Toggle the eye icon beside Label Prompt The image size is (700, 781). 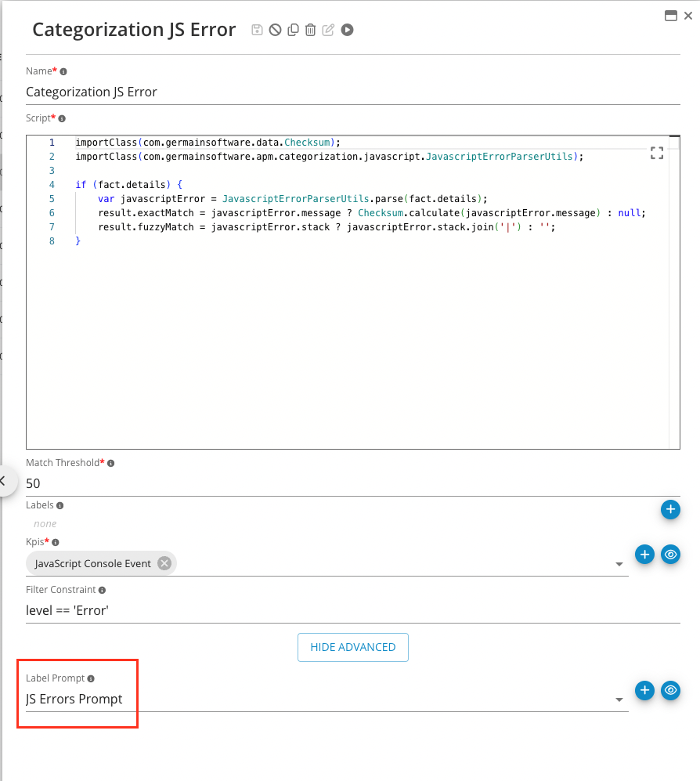coord(670,690)
